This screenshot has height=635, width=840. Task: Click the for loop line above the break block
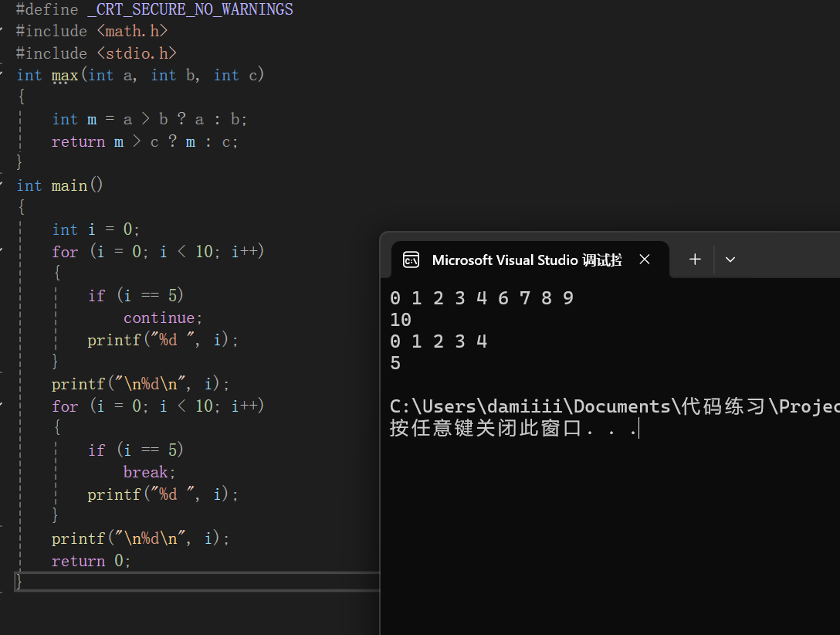(158, 406)
